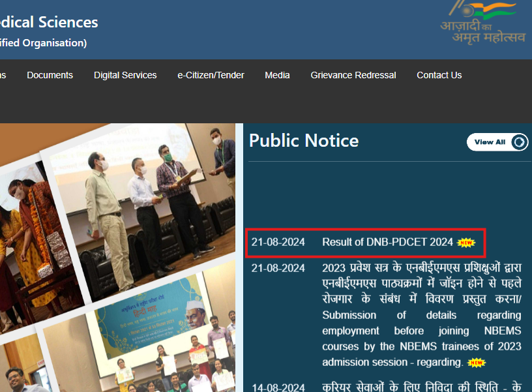Open the NBEMS trainees employment details notice
This screenshot has height=392, width=532.
[421, 315]
